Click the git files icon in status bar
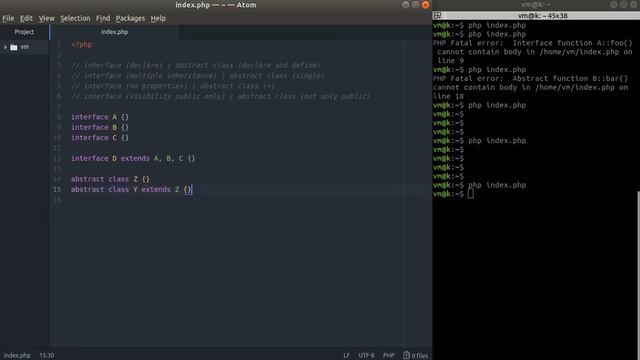 pyautogui.click(x=406, y=356)
